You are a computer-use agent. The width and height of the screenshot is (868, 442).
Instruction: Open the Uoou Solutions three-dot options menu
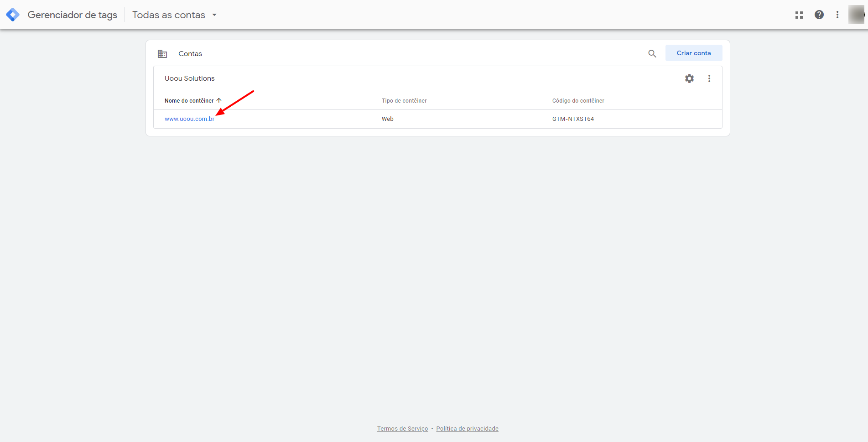709,78
